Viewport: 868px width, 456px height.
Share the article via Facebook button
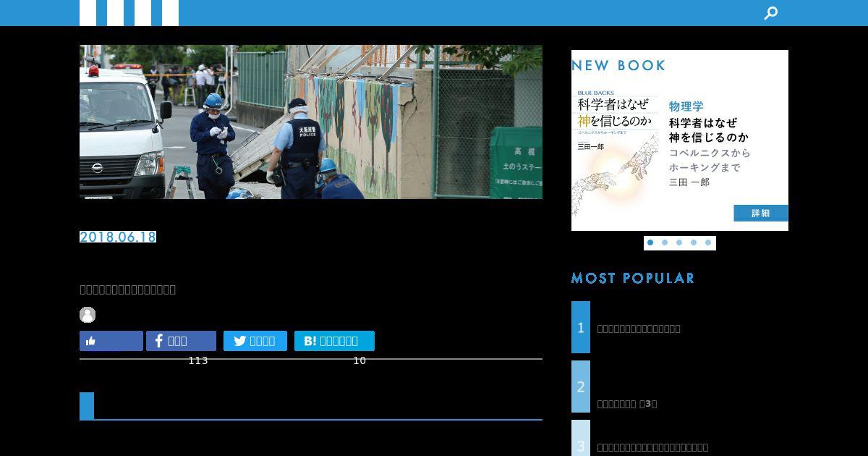[x=181, y=341]
